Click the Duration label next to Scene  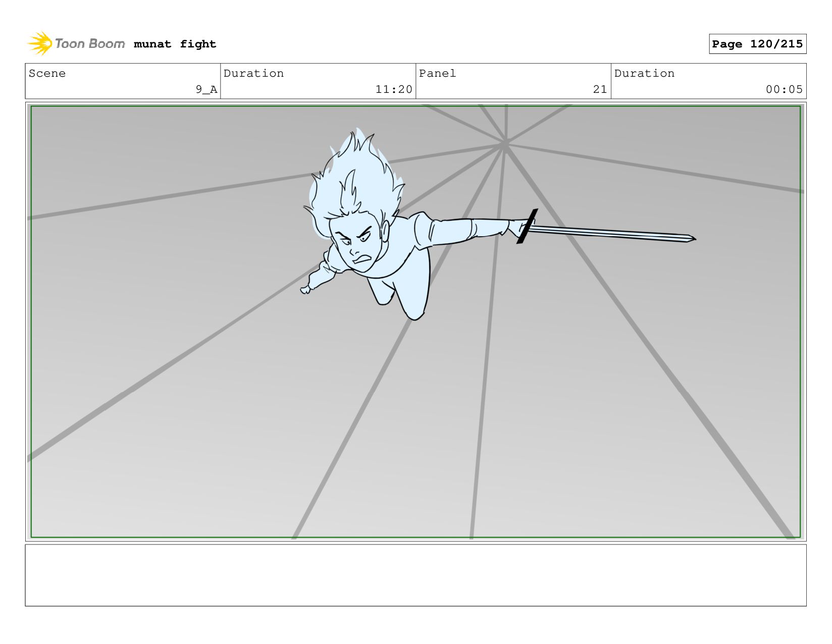[x=253, y=73]
